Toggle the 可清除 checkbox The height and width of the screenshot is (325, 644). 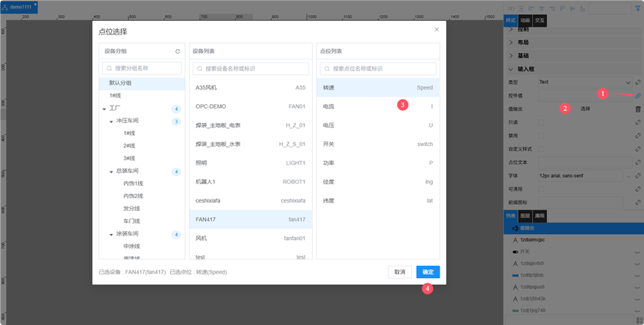click(542, 189)
